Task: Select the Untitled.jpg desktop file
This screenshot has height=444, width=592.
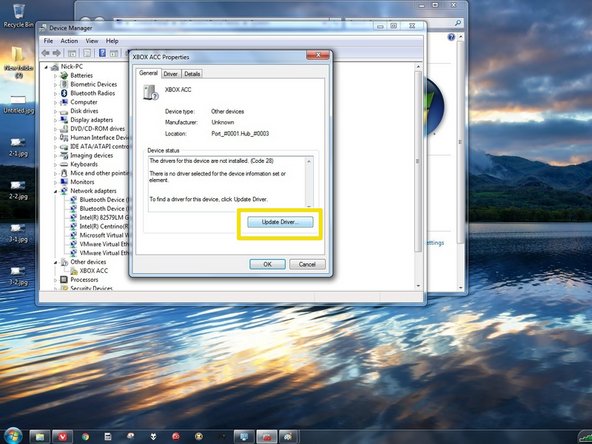Action: (x=18, y=104)
